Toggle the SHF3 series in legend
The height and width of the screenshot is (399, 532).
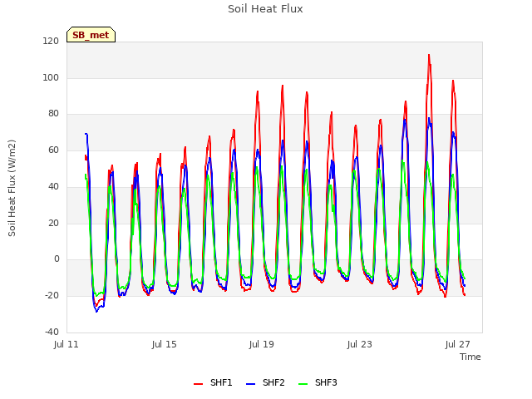click(x=318, y=382)
